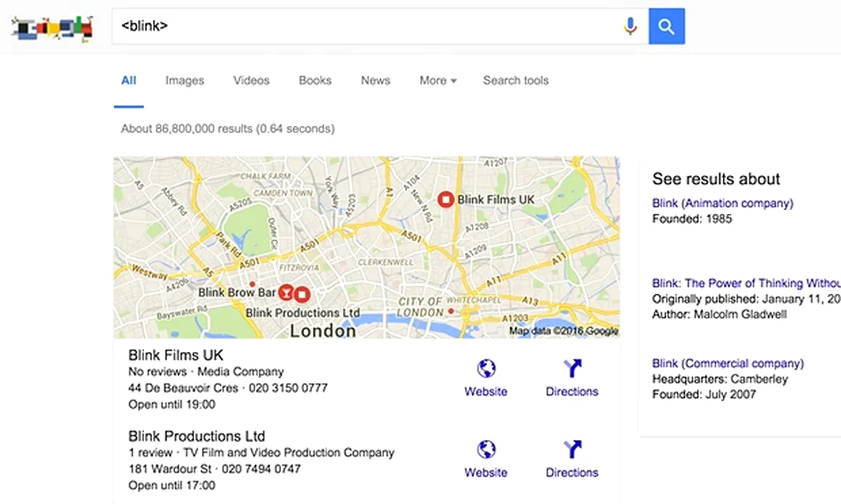Get Directions icon for Blink Films UK
The height and width of the screenshot is (504, 841).
click(572, 369)
